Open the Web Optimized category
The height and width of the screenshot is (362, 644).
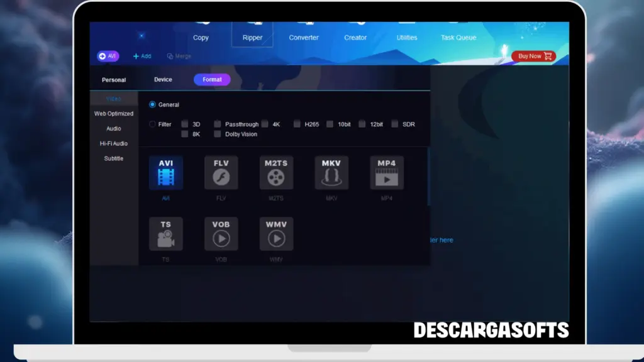[x=114, y=113]
